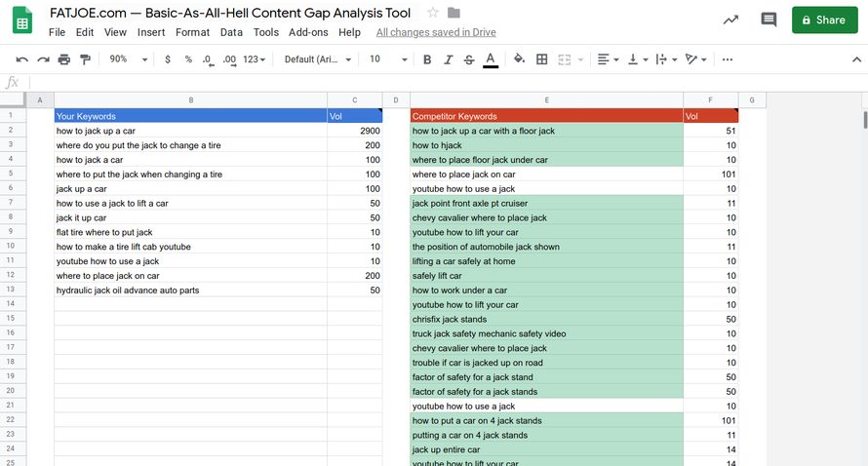Screen dimensions: 868x466
Task: Click the Redo icon
Action: (43, 59)
